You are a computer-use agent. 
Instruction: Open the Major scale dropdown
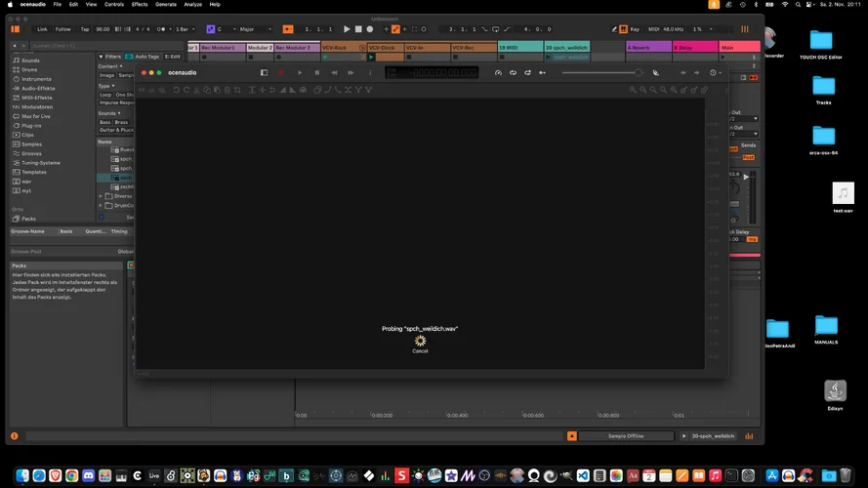coord(252,29)
